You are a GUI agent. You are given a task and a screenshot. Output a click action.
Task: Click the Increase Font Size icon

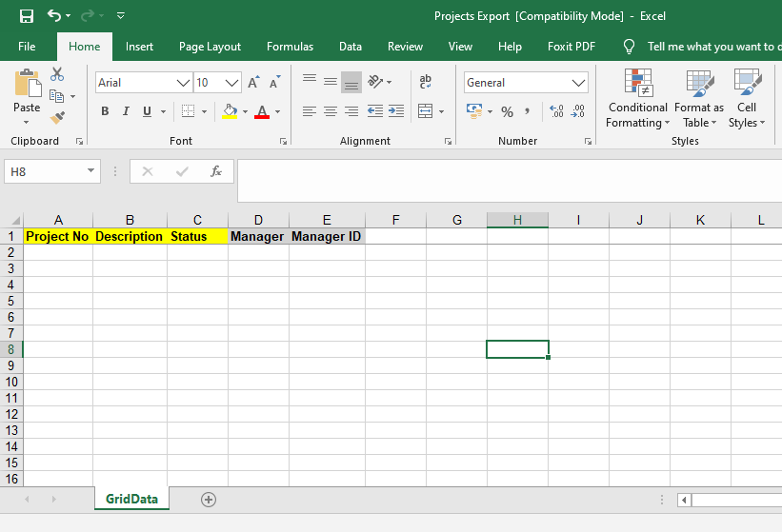(x=253, y=83)
